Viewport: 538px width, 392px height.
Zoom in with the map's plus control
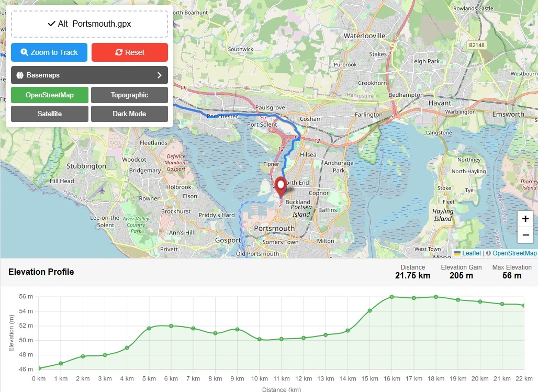(525, 219)
